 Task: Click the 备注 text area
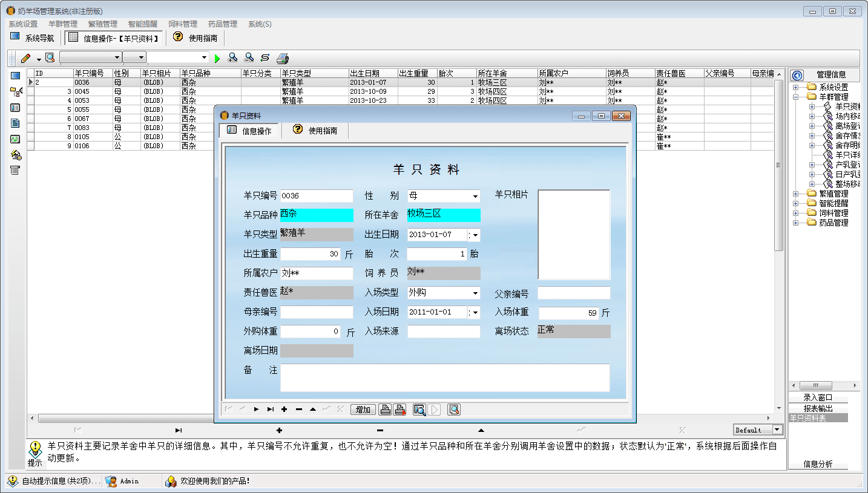445,377
